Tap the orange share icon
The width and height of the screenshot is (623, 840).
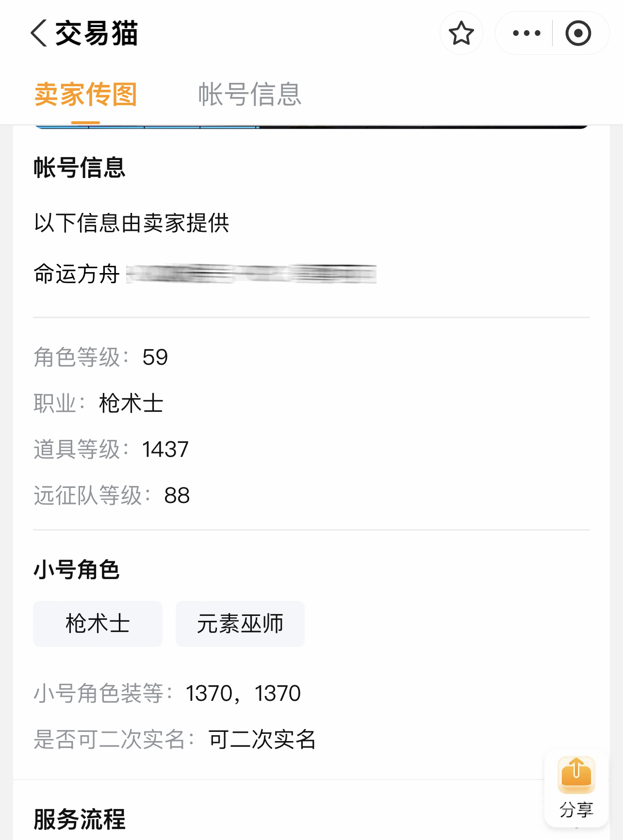click(576, 774)
